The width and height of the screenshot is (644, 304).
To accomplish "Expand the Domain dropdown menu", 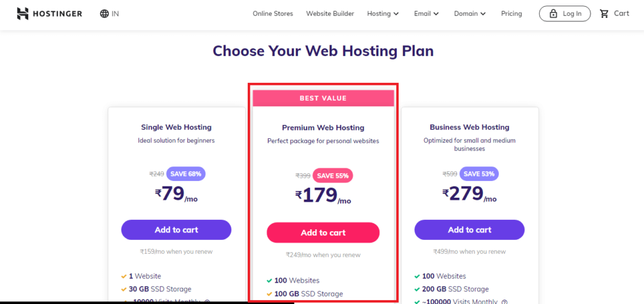I will tap(470, 14).
